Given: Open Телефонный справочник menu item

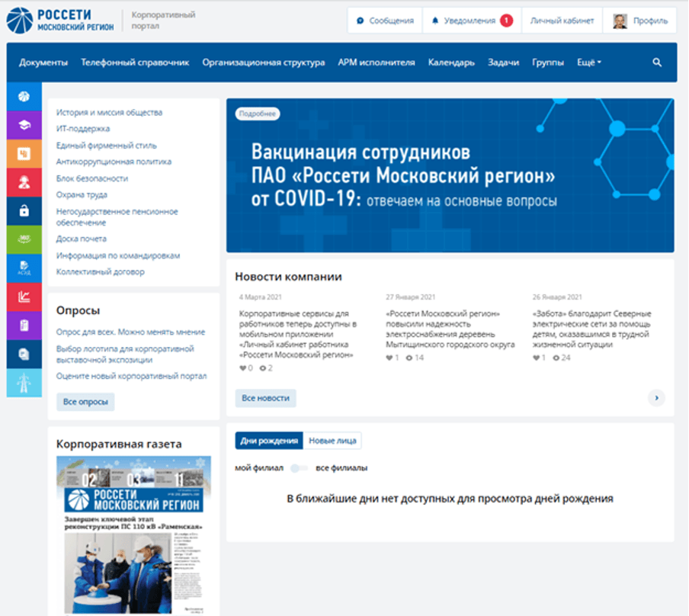Looking at the screenshot, I should click(x=135, y=63).
